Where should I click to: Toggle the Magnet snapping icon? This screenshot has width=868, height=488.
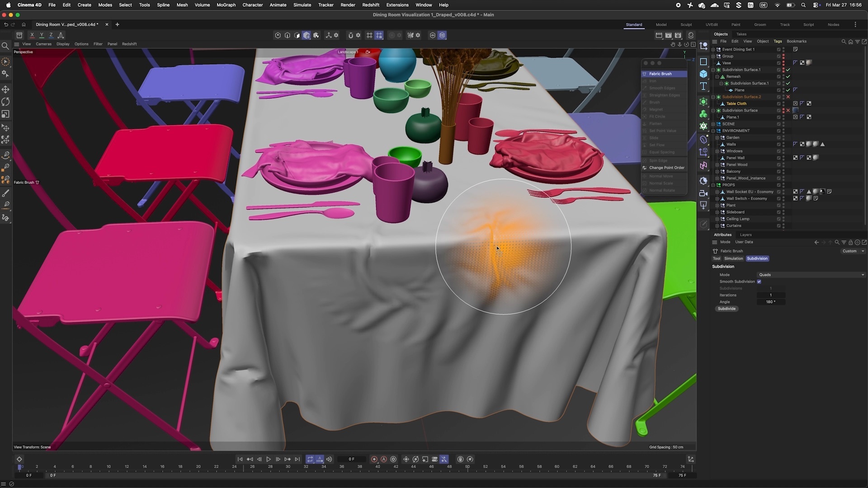coord(351,35)
